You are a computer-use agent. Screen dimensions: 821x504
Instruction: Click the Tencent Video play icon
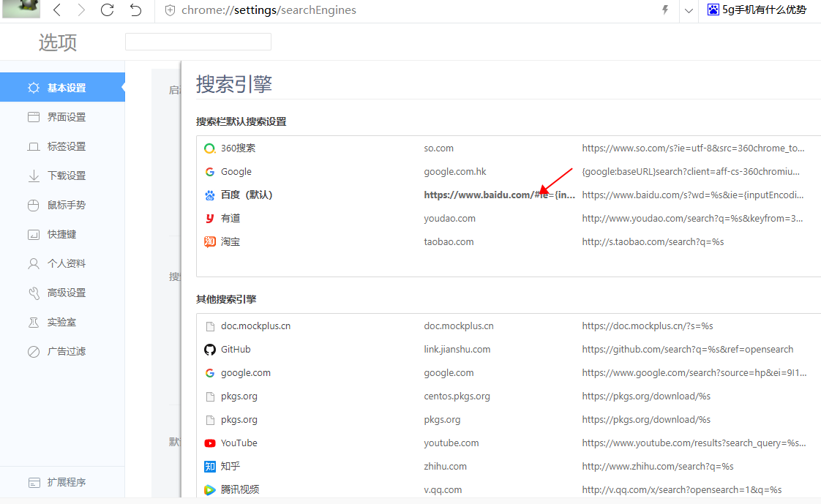pyautogui.click(x=209, y=490)
